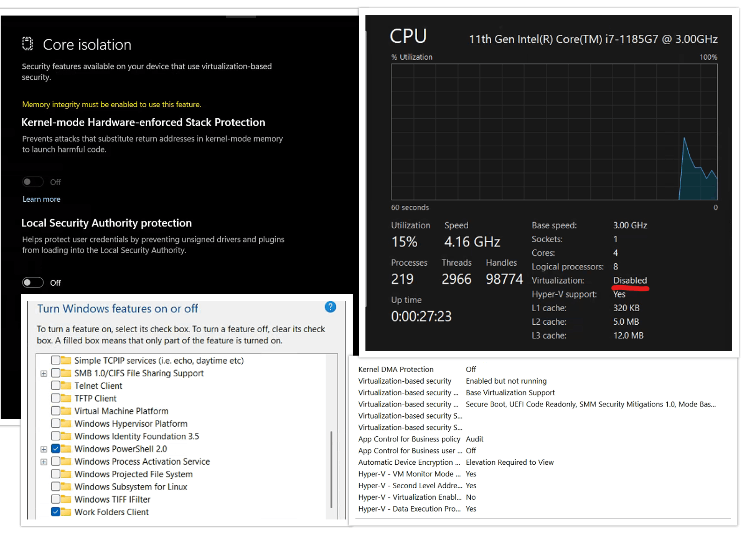Click the Windows PowerShell 2.0 folder icon
Screen dimensions: 747x560
tap(66, 449)
